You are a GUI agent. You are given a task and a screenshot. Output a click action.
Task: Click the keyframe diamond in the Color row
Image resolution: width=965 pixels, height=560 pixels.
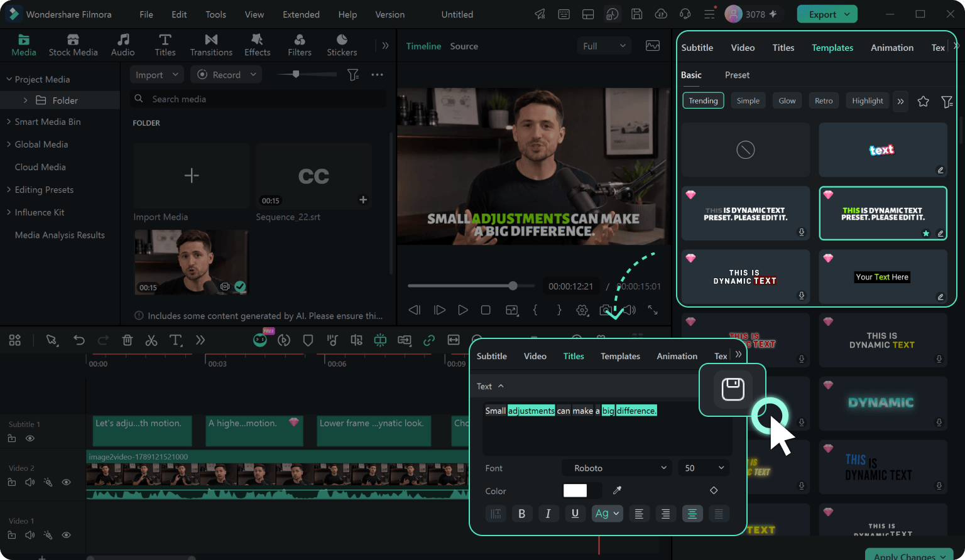point(714,490)
